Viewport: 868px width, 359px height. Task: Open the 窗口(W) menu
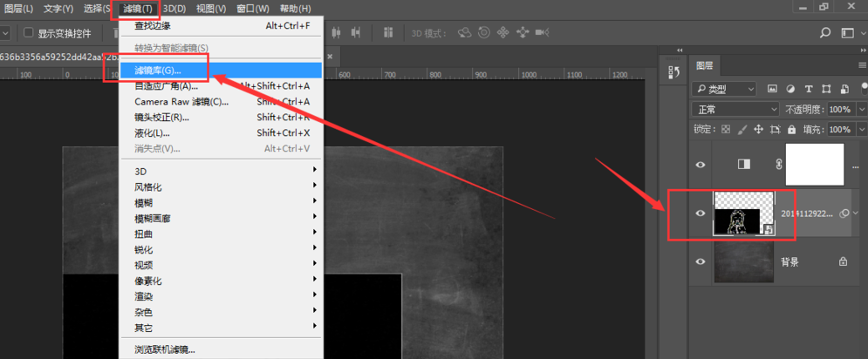[252, 9]
